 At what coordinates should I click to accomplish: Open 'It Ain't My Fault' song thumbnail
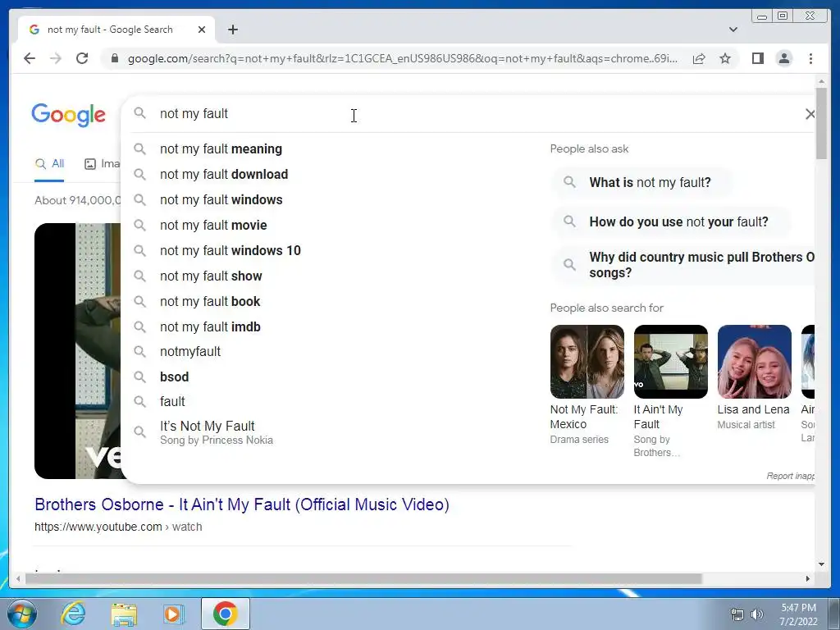(x=671, y=362)
